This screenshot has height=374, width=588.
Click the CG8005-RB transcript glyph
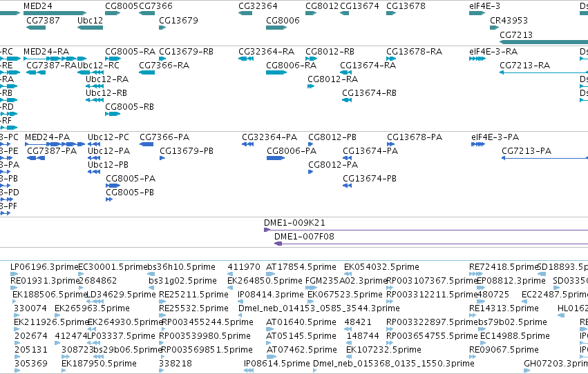pos(113,114)
